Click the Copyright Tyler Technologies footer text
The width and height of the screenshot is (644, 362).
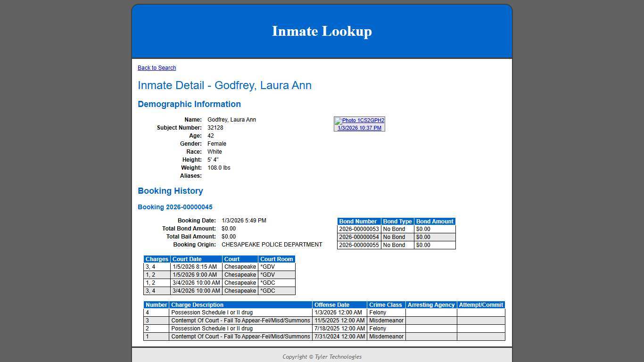(322, 357)
